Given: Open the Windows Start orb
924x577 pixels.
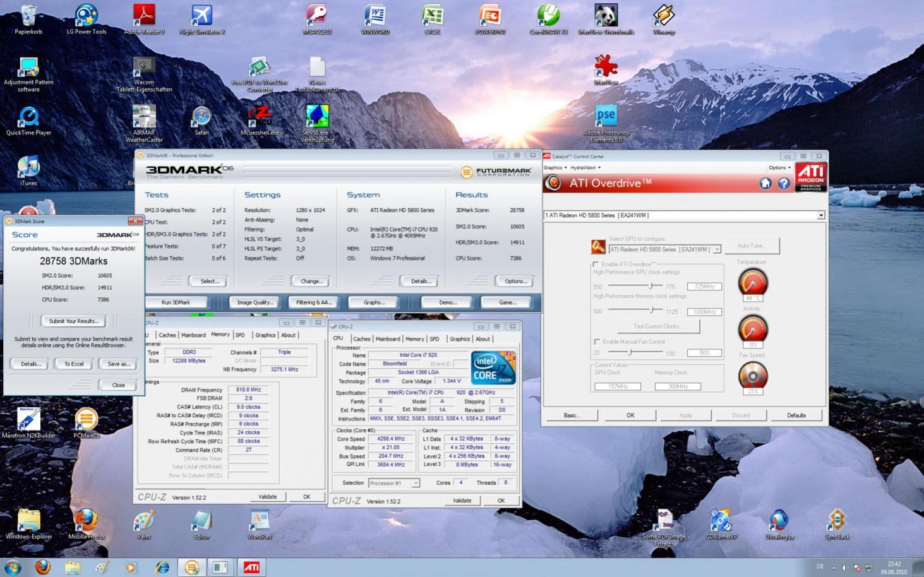Looking at the screenshot, I should pyautogui.click(x=13, y=567).
